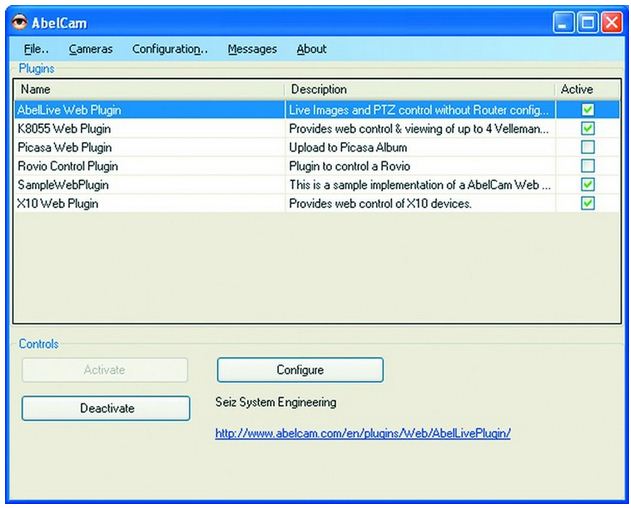The width and height of the screenshot is (631, 508).
Task: Click 'This is a sample implementation' description
Action: click(x=420, y=185)
